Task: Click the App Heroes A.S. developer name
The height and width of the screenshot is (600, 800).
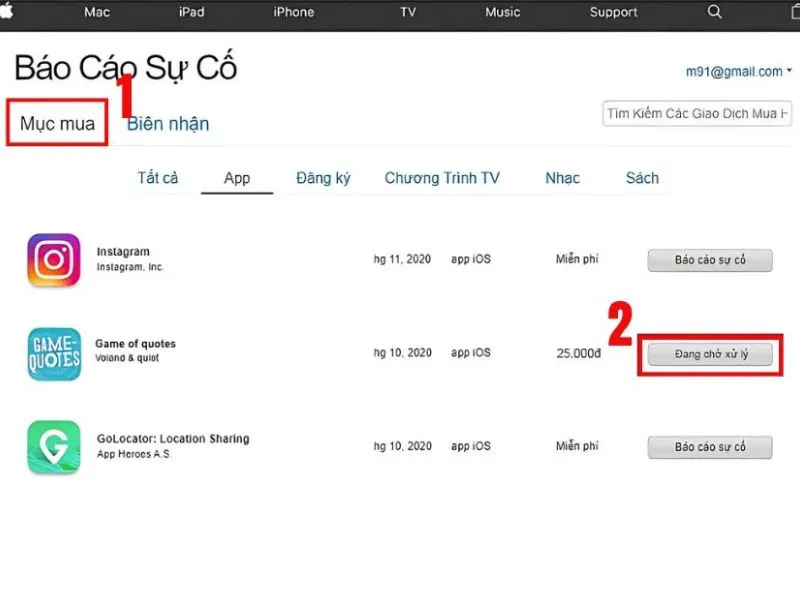Action: click(x=134, y=454)
